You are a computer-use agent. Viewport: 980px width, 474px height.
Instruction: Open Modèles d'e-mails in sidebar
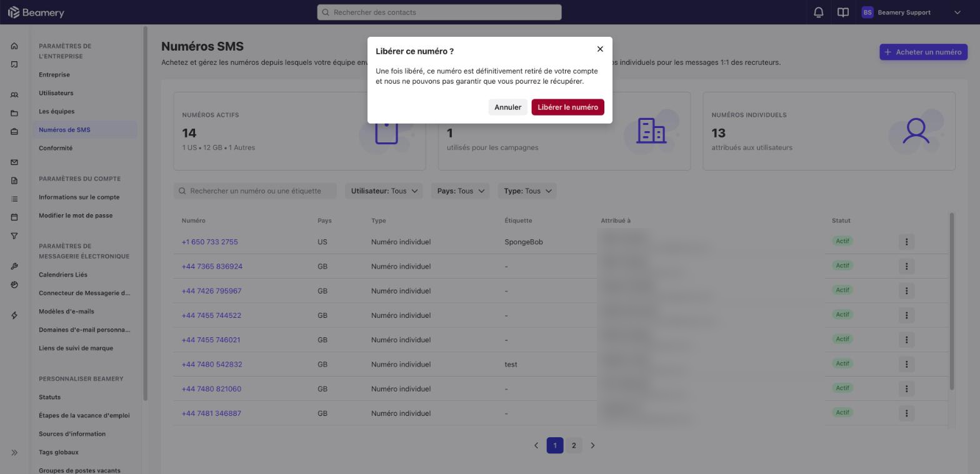pyautogui.click(x=66, y=312)
